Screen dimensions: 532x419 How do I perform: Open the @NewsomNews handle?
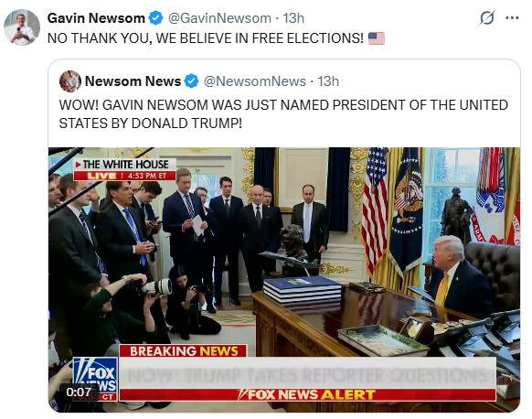[255, 81]
